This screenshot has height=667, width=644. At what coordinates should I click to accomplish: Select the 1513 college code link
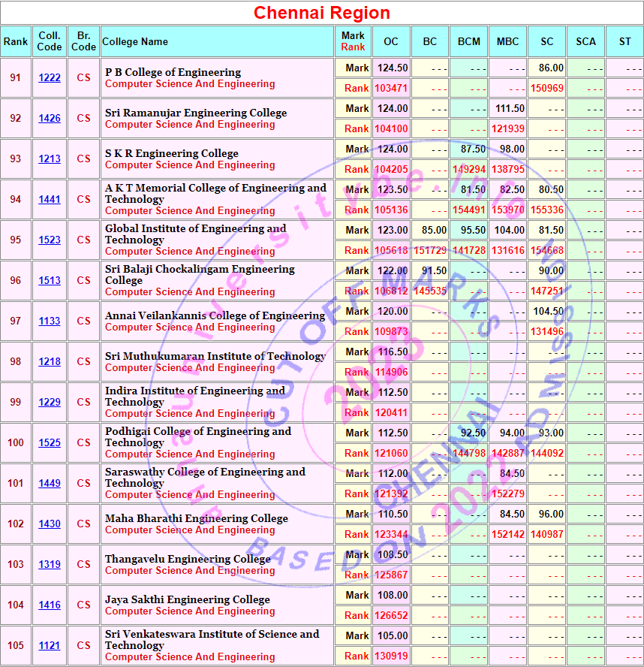[50, 281]
